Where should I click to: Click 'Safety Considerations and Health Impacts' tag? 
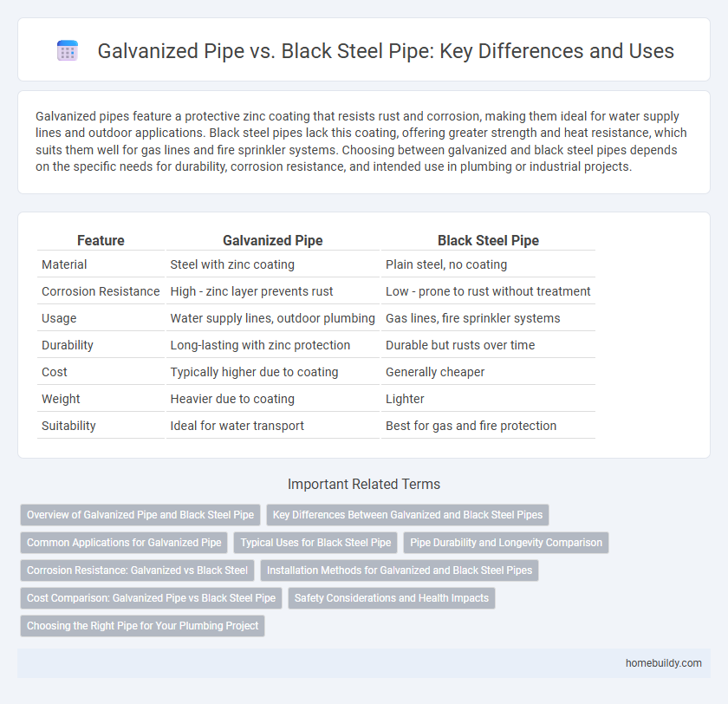pos(391,597)
